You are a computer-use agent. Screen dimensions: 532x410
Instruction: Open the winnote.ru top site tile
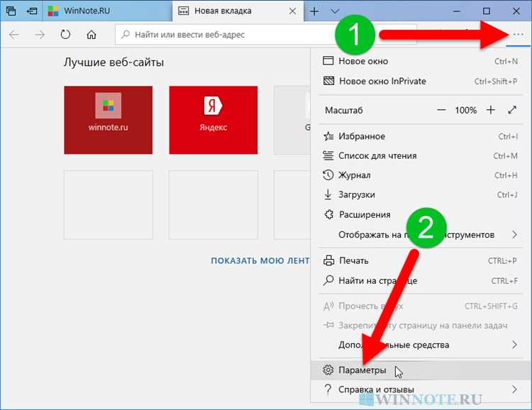click(109, 120)
